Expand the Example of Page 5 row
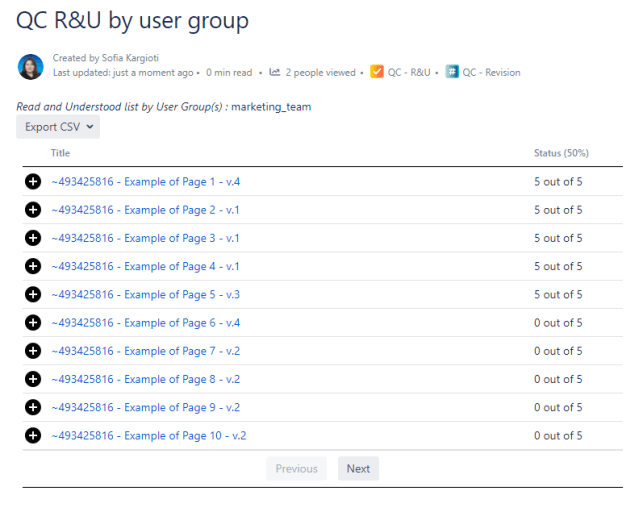The height and width of the screenshot is (512, 643). [x=33, y=294]
